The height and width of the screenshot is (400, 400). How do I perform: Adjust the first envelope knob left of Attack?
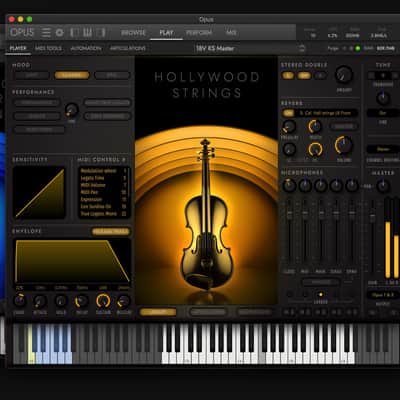point(19,300)
